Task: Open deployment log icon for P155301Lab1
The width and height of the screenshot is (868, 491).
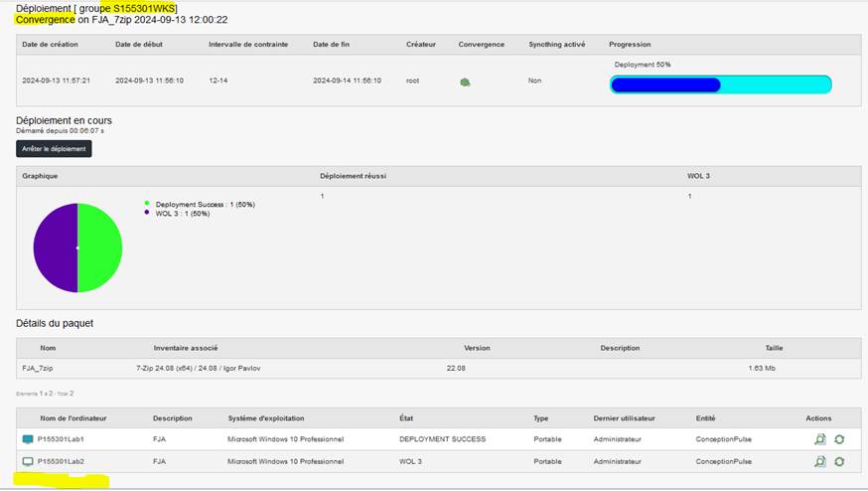Action: pyautogui.click(x=819, y=438)
